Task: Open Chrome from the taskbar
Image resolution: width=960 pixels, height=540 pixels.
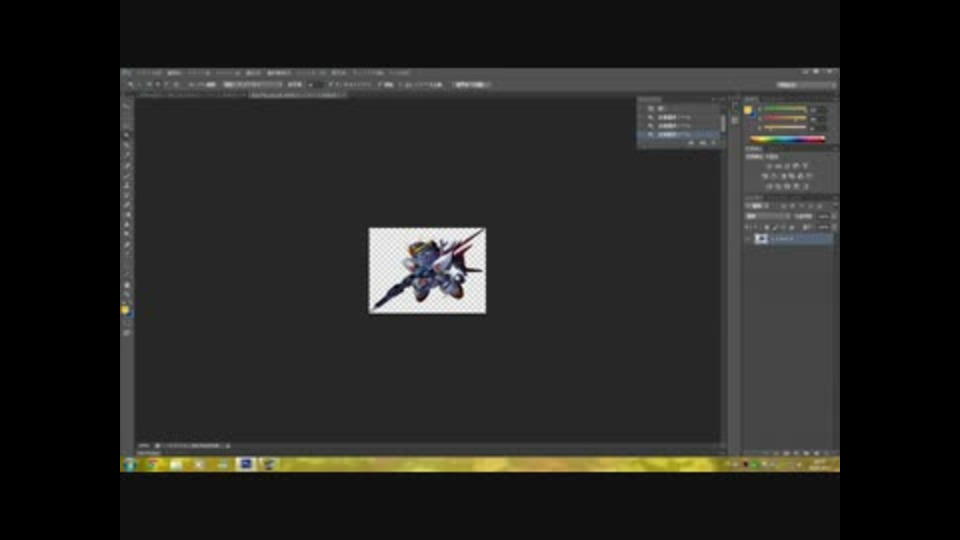Action: [x=152, y=465]
